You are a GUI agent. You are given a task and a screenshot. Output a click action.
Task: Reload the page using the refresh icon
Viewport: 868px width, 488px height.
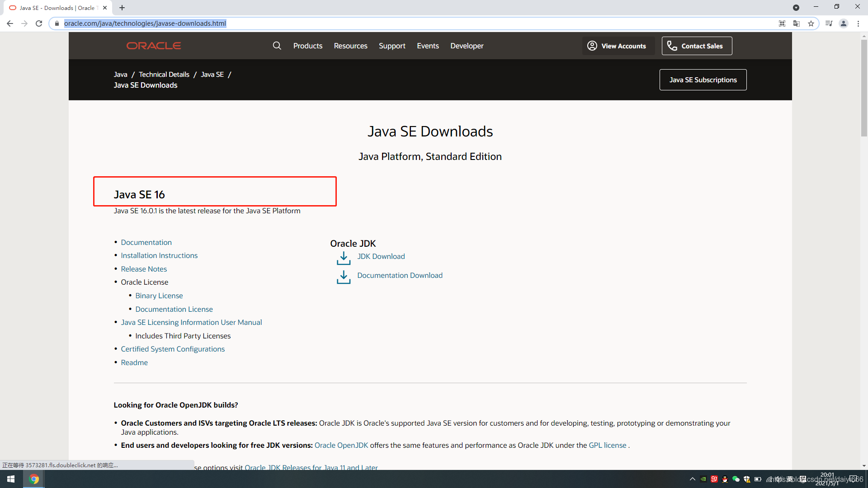click(x=39, y=23)
